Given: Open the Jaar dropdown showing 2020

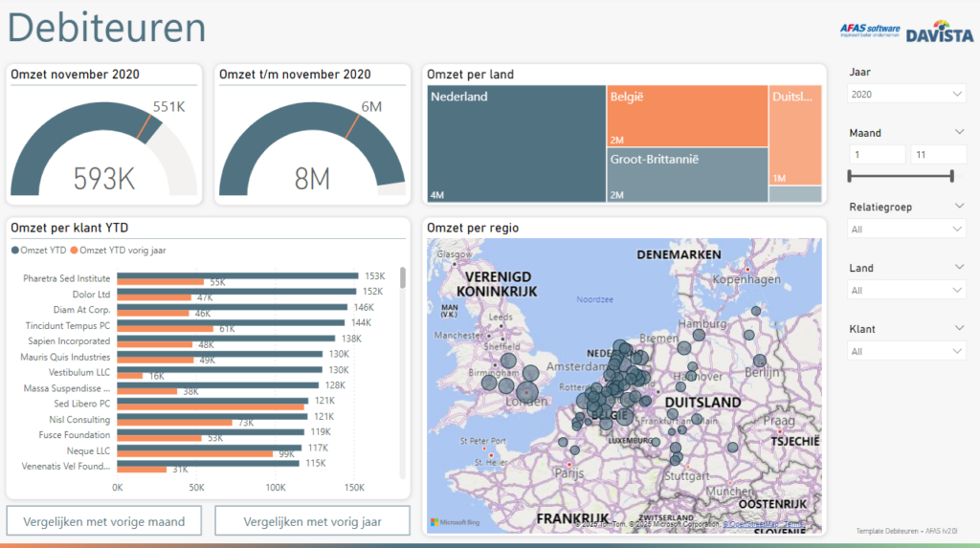Looking at the screenshot, I should (x=906, y=95).
